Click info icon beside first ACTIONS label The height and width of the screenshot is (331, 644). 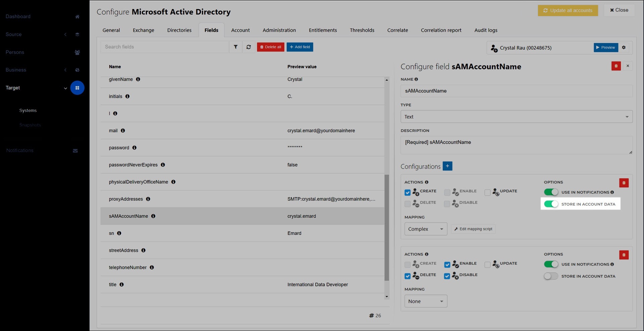click(x=426, y=182)
